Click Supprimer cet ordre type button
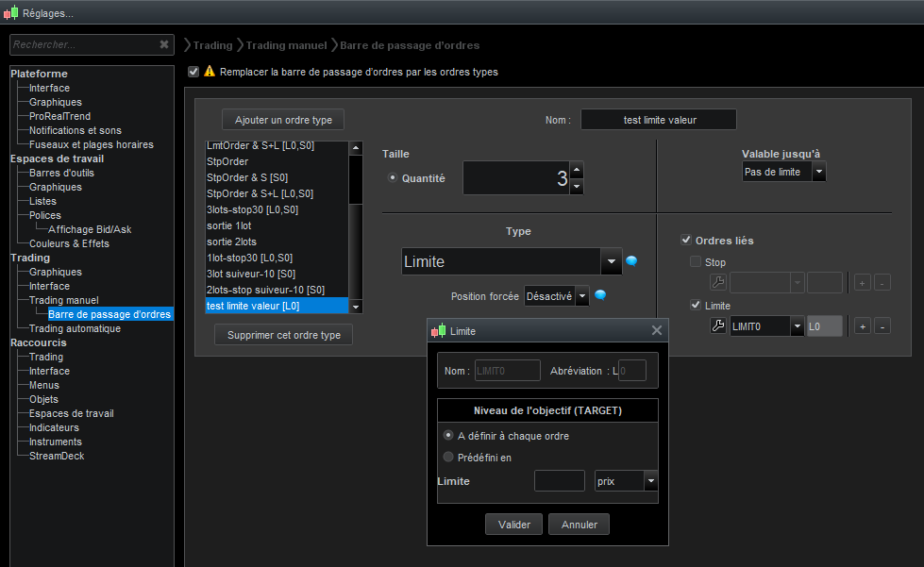 (x=283, y=334)
